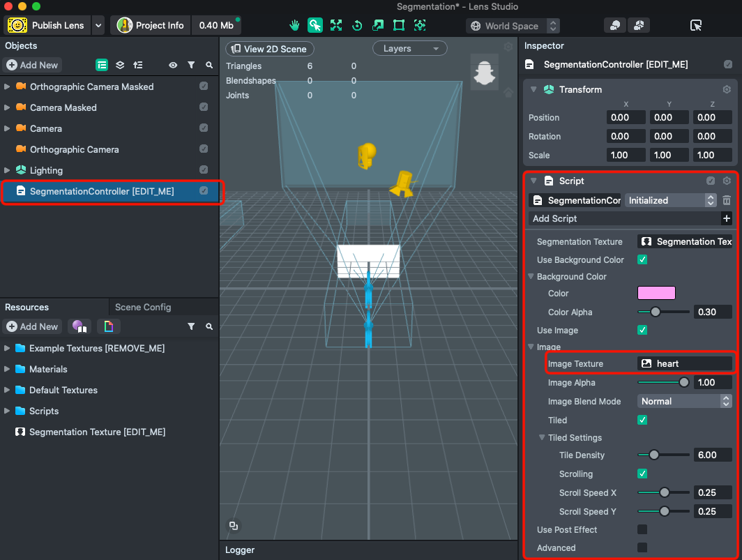Uncheck Use Image option

(642, 330)
